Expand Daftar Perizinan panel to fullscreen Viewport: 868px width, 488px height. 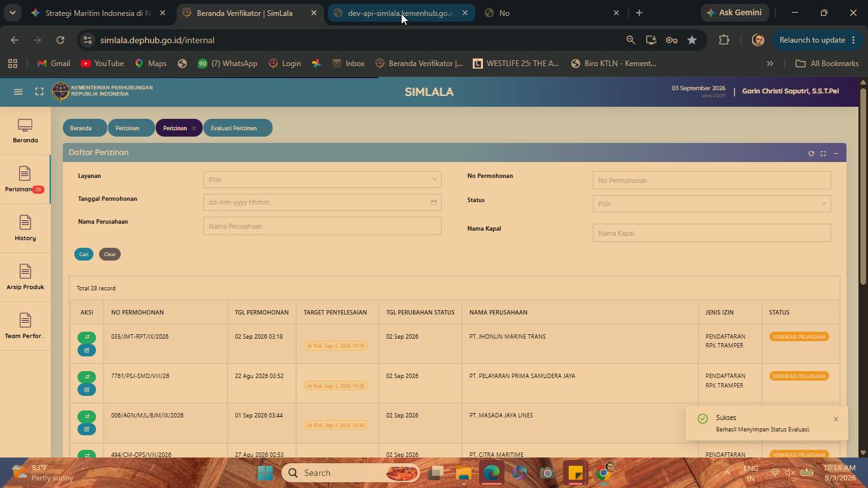pos(824,153)
